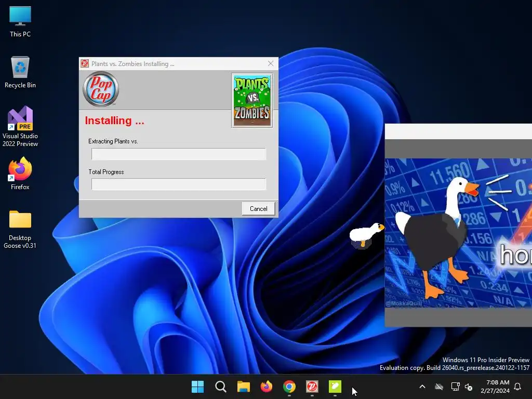
Task: Open the Windows Start menu
Action: pos(197,387)
